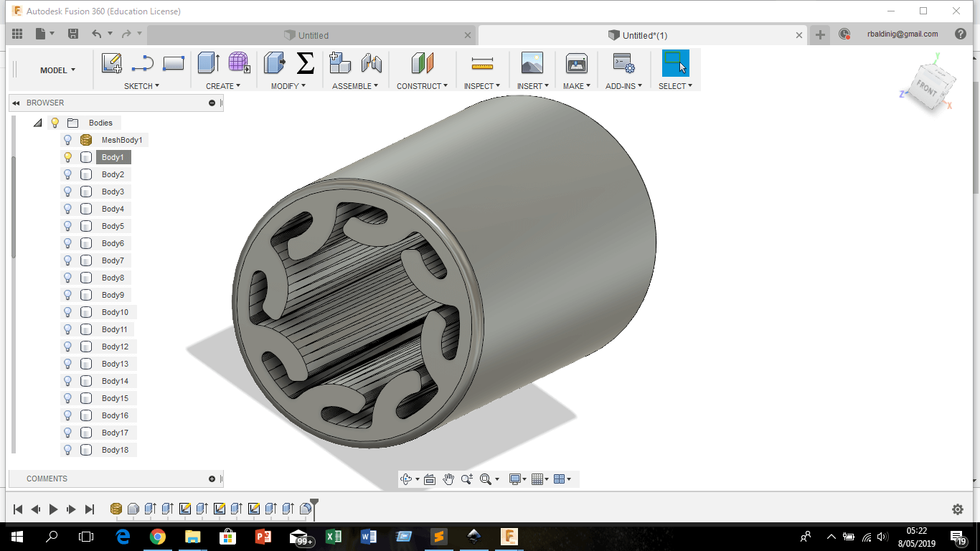
Task: Open the File menu dropdown
Action: [x=44, y=34]
